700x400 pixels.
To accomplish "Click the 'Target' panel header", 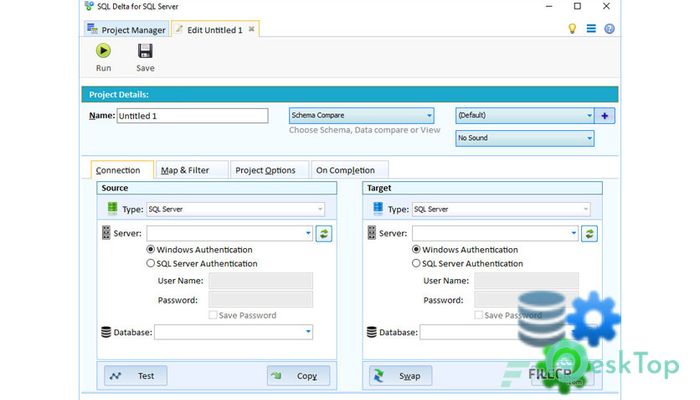I will click(482, 188).
